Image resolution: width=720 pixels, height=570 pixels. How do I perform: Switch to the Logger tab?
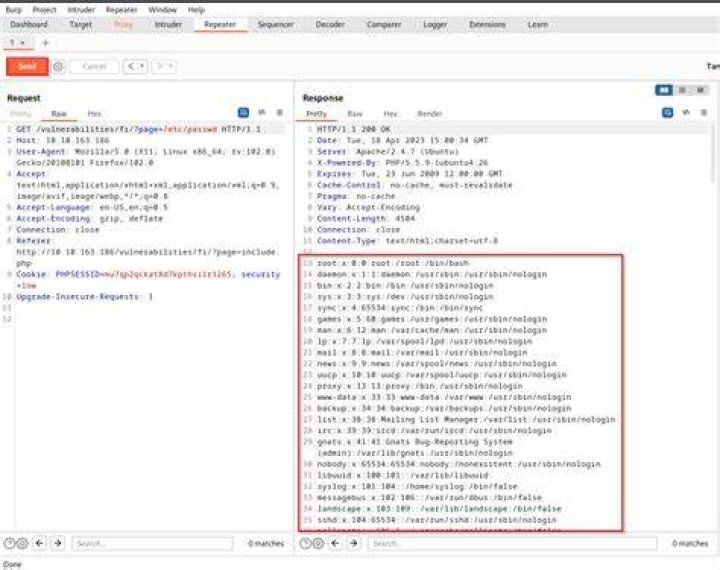pyautogui.click(x=435, y=24)
